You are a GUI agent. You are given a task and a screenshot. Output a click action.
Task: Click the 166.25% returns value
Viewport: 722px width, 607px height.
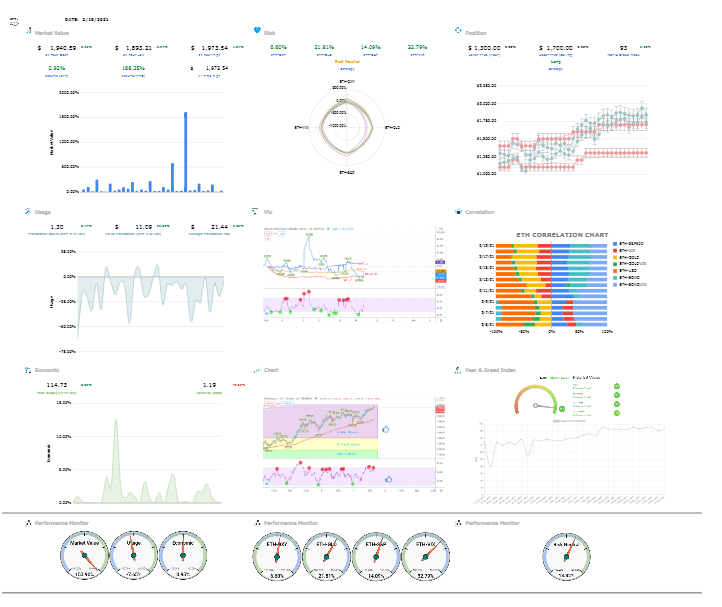(x=133, y=68)
